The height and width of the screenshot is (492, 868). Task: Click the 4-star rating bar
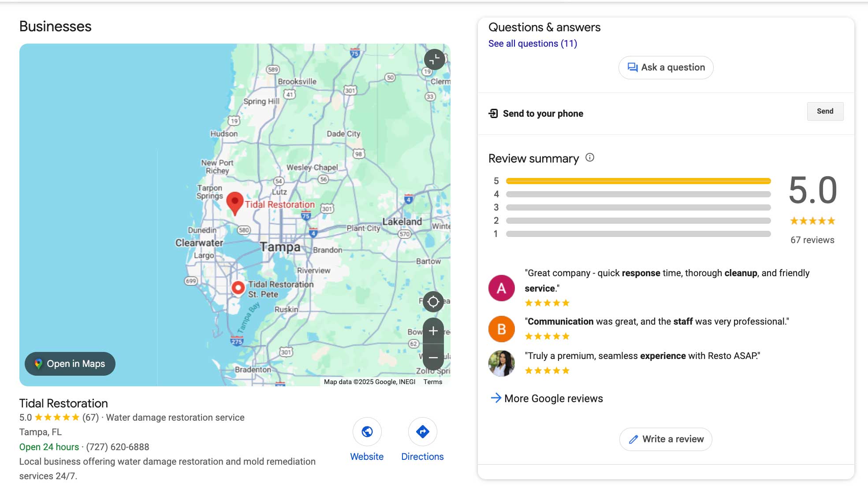click(638, 194)
